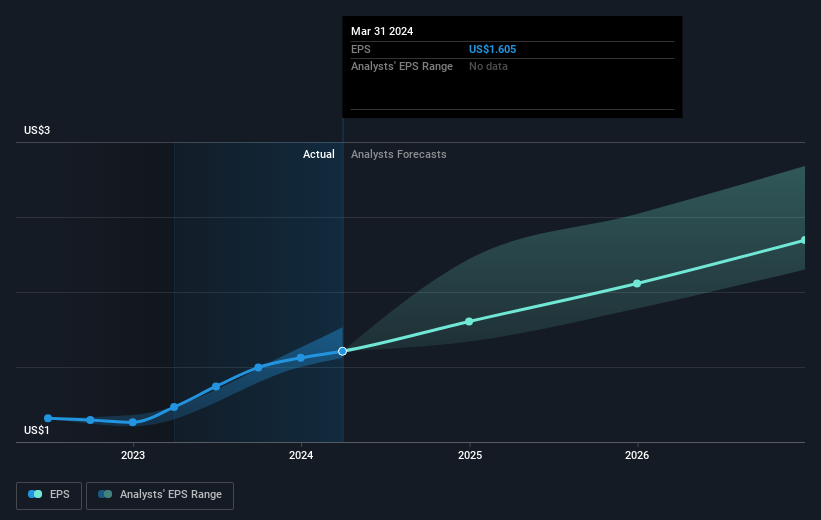Click the 2026 x-axis label
This screenshot has height=520, width=821.
pyautogui.click(x=637, y=456)
